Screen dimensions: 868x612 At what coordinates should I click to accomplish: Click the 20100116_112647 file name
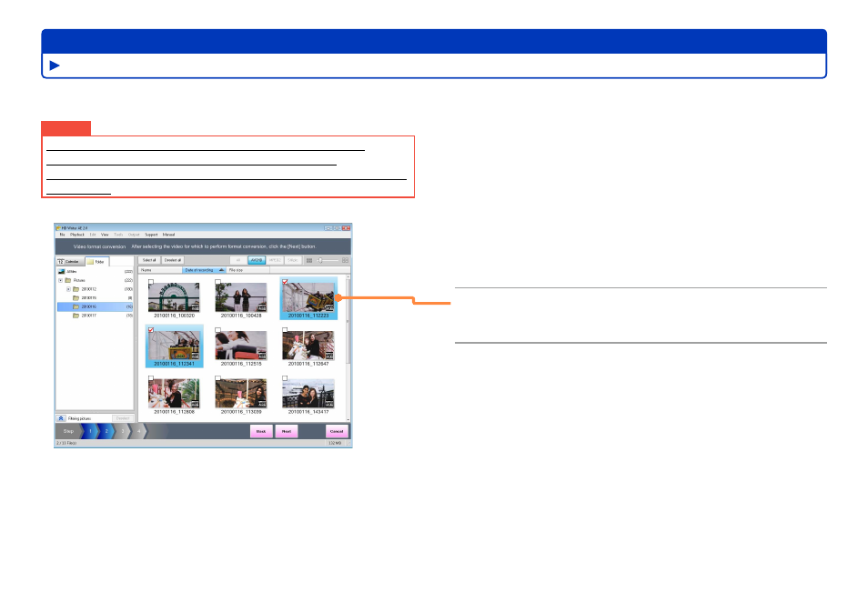click(x=308, y=364)
